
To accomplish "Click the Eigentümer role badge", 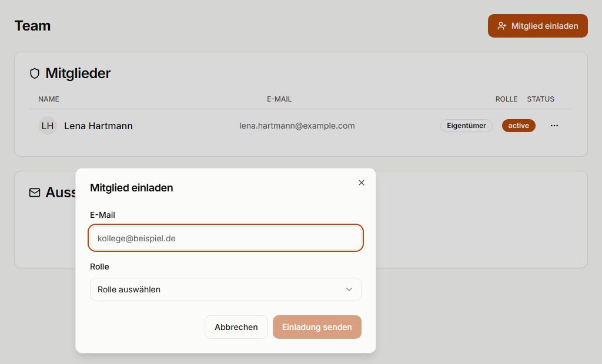I will pyautogui.click(x=466, y=126).
